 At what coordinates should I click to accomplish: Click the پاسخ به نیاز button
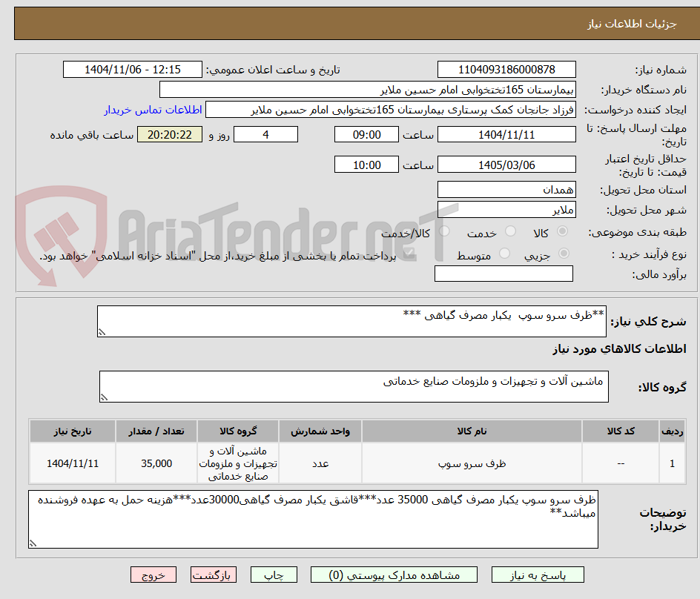pos(538,575)
